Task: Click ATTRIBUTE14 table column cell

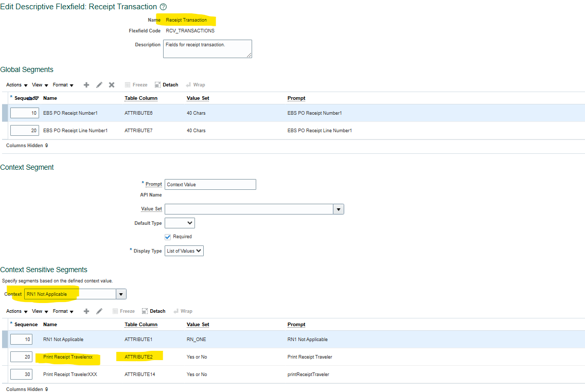Action: pyautogui.click(x=140, y=375)
